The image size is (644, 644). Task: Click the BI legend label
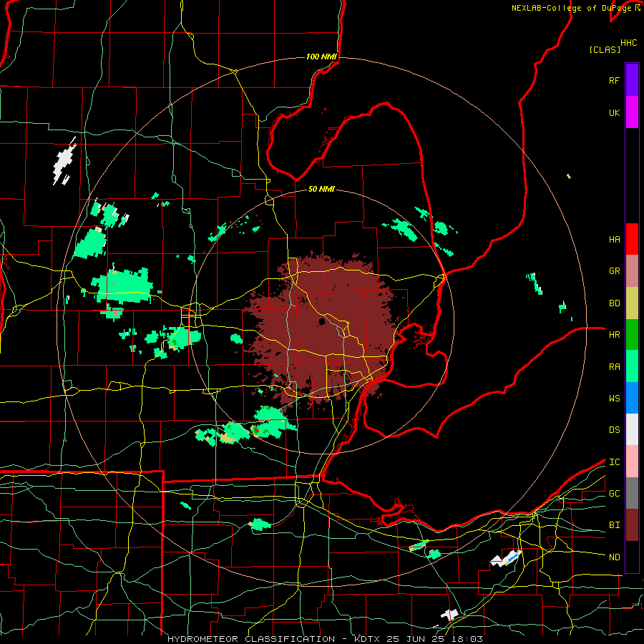(614, 525)
